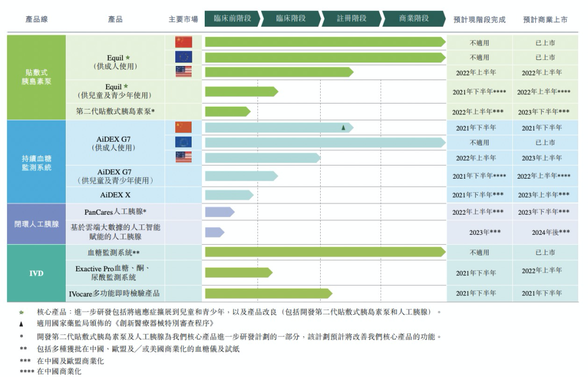
Task: Click the PanCares progress bar
Action: pyautogui.click(x=220, y=212)
